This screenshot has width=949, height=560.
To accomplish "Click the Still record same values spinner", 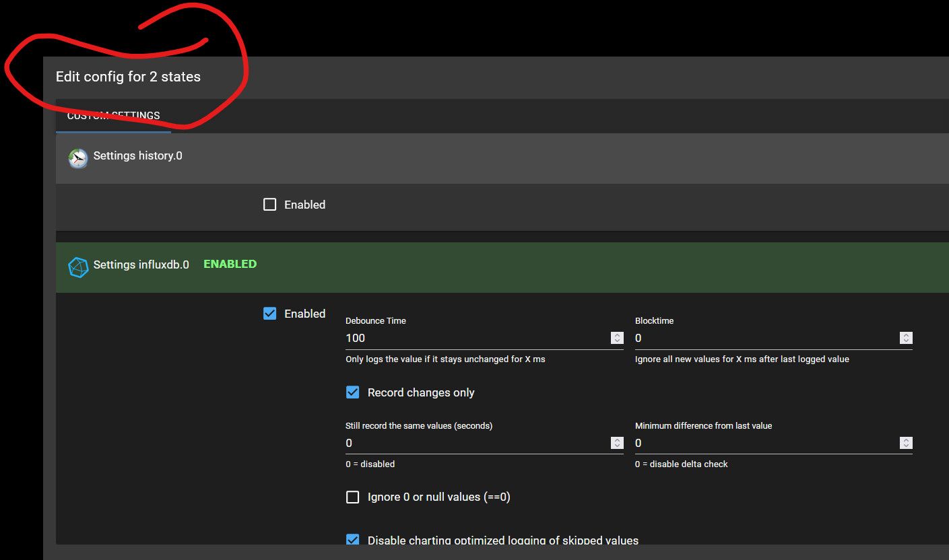I will (x=617, y=443).
